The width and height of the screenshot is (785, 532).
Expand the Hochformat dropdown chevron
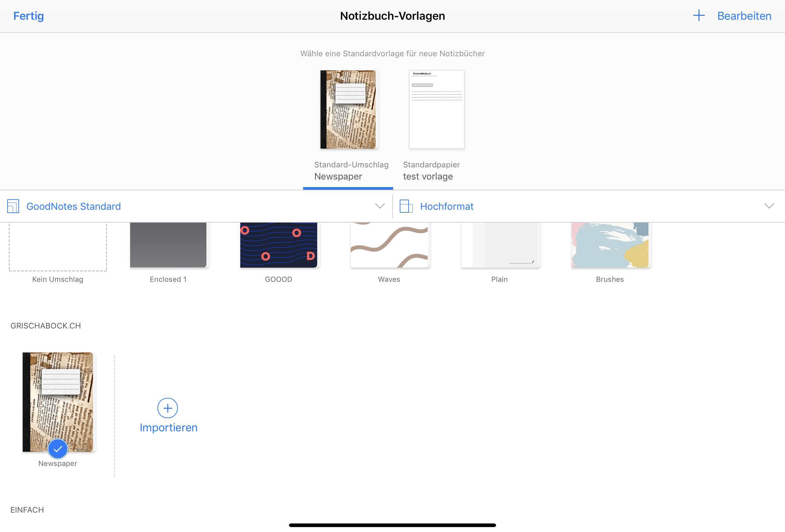click(769, 206)
